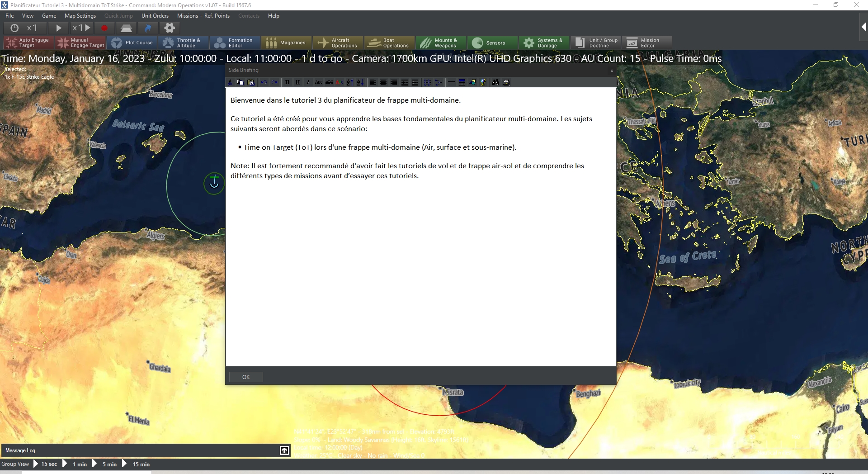Viewport: 868px width, 474px height.
Task: Start simulation with the play button
Action: click(x=58, y=28)
